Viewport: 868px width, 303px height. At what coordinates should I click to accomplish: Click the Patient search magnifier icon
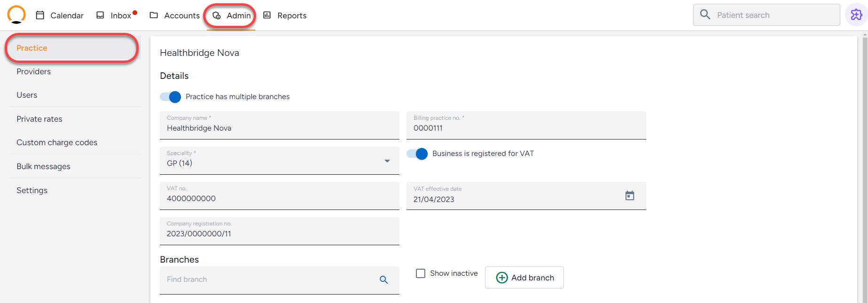coord(705,15)
